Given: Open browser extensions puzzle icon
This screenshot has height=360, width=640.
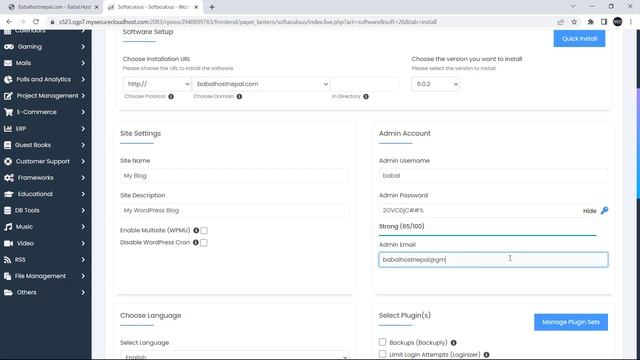Looking at the screenshot, I should [590, 22].
